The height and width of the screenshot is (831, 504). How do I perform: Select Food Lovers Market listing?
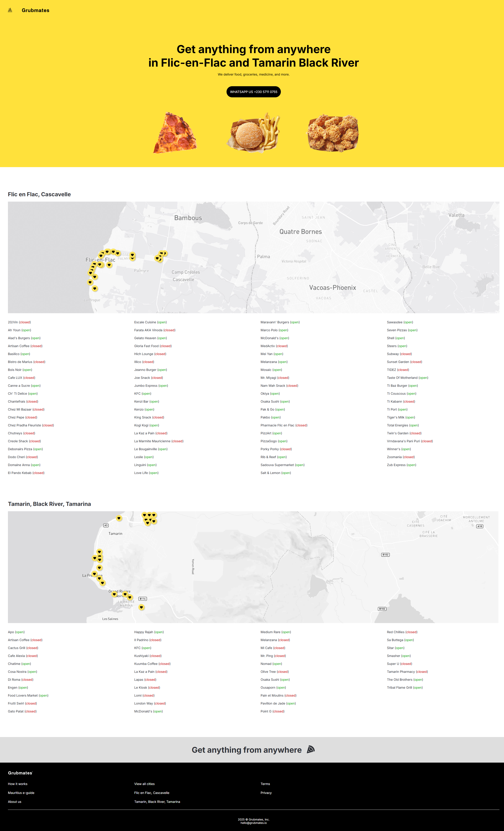(x=28, y=695)
